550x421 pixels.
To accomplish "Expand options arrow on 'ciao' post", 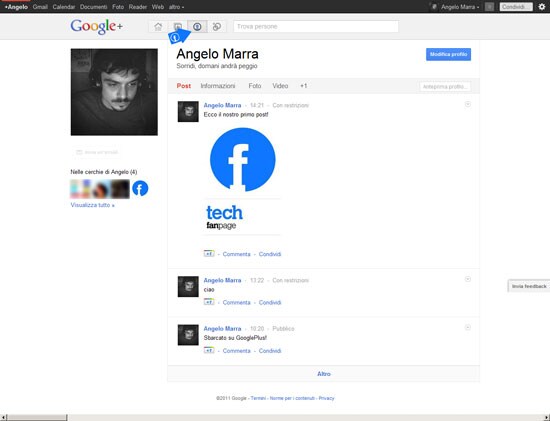I will click(x=468, y=279).
